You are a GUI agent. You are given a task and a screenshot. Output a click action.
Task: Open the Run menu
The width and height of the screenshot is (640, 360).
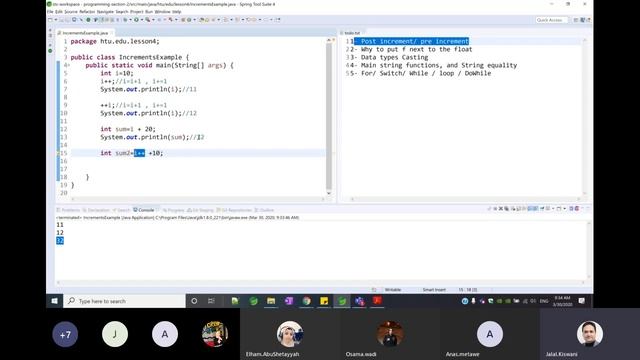(149, 12)
